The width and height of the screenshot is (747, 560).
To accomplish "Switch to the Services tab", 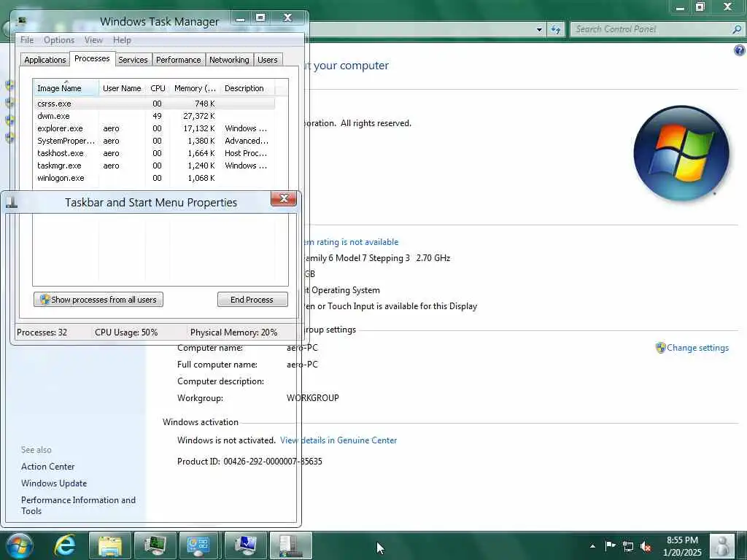I will point(133,60).
